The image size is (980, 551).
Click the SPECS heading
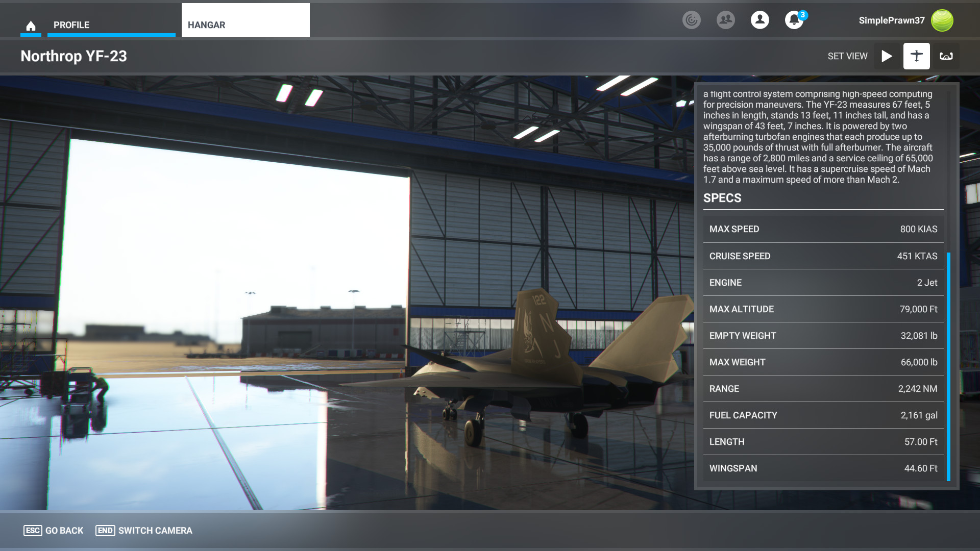722,198
